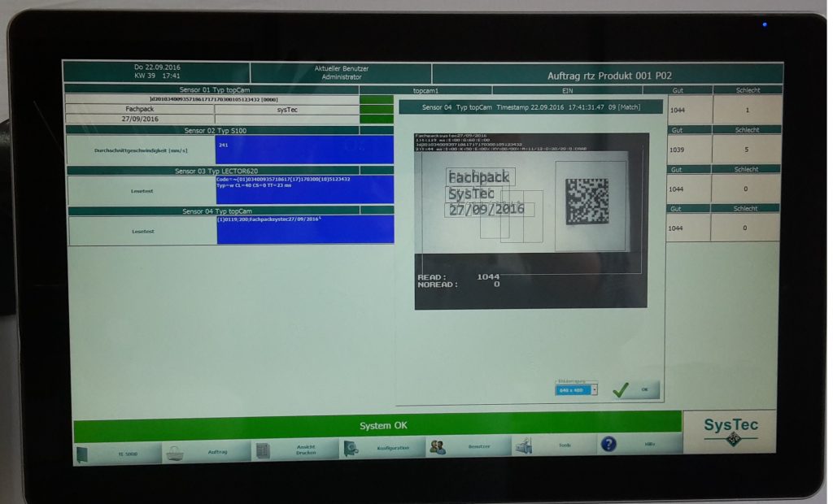This screenshot has width=833, height=504.
Task: Select the Sensor 03 Typ LECTOR620 header
Action: (212, 171)
